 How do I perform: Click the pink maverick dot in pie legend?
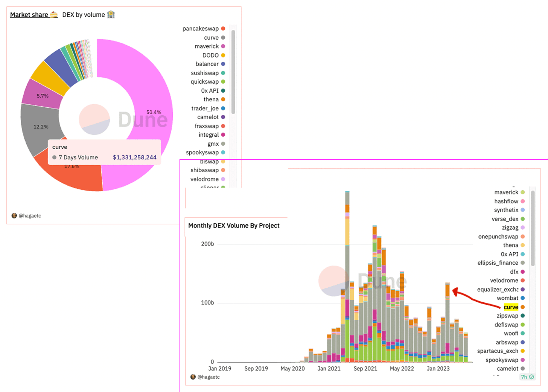tap(223, 46)
